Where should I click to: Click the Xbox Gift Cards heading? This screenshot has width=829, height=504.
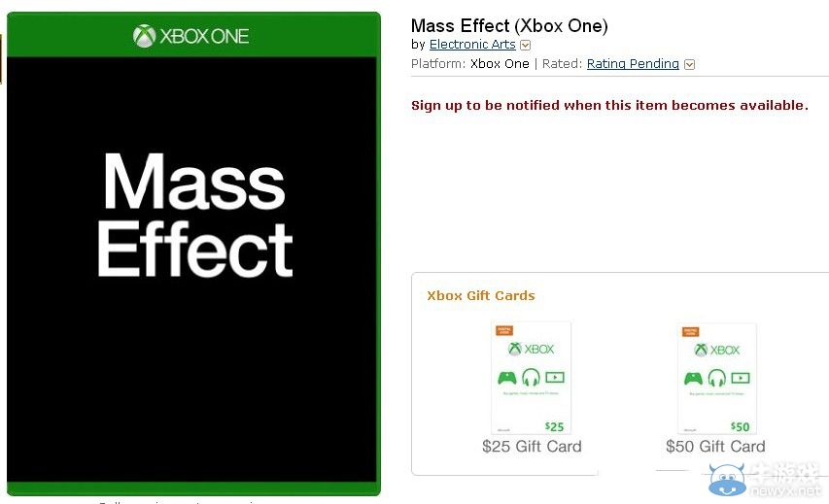[x=481, y=295]
